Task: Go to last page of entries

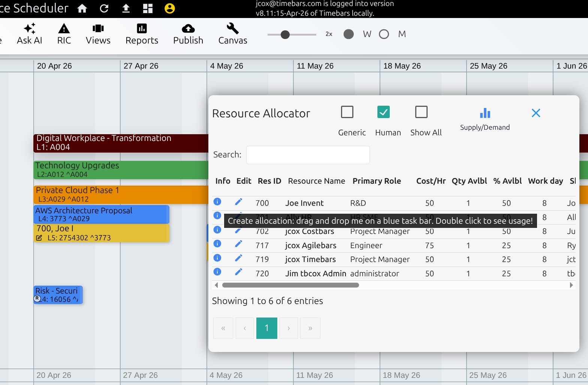Action: pyautogui.click(x=310, y=328)
